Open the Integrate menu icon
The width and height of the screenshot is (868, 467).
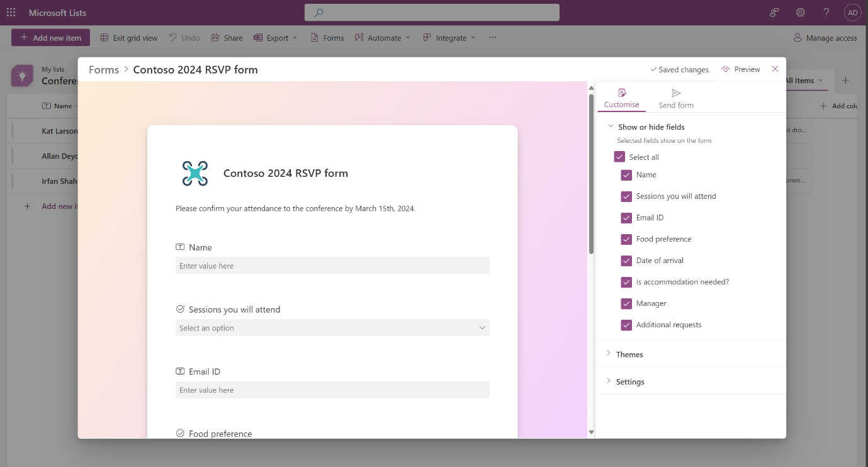(x=428, y=38)
